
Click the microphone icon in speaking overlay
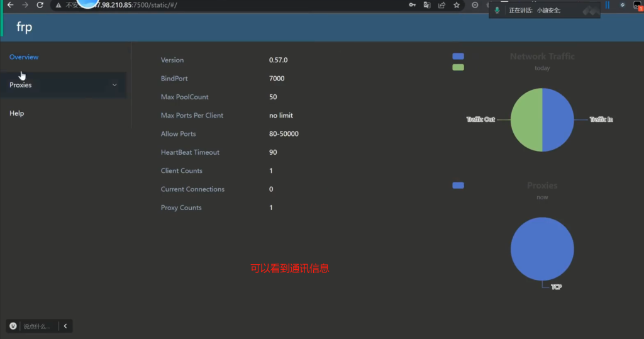point(497,10)
